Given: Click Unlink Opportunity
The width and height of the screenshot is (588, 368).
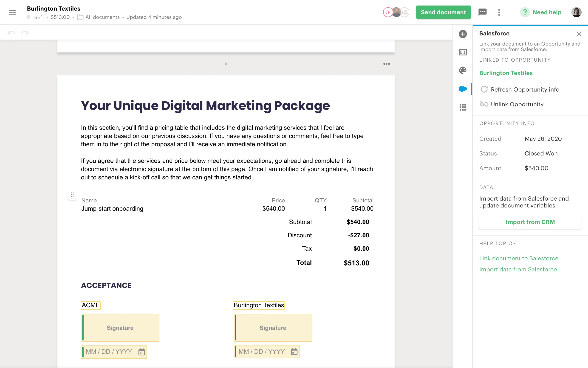Looking at the screenshot, I should (512, 104).
